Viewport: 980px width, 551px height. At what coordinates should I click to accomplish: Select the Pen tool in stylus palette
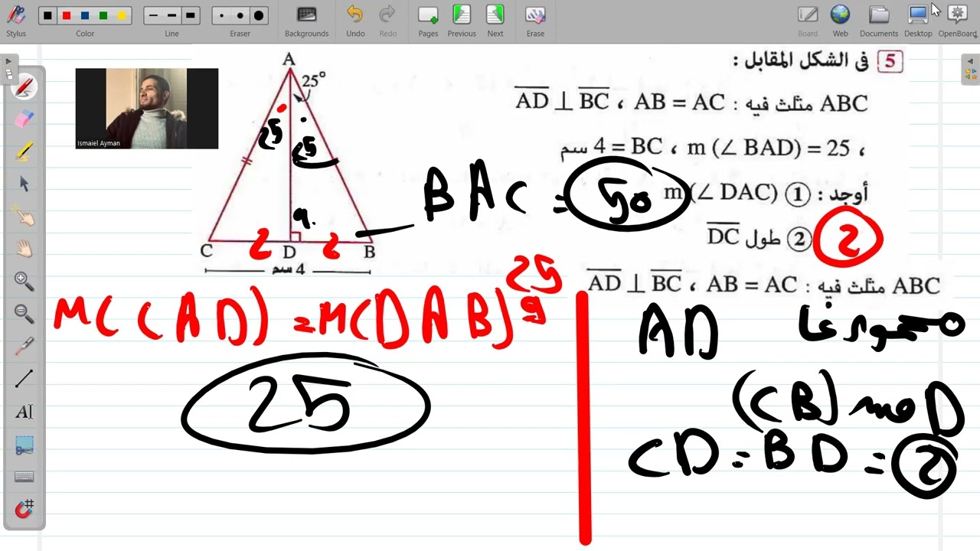24,87
